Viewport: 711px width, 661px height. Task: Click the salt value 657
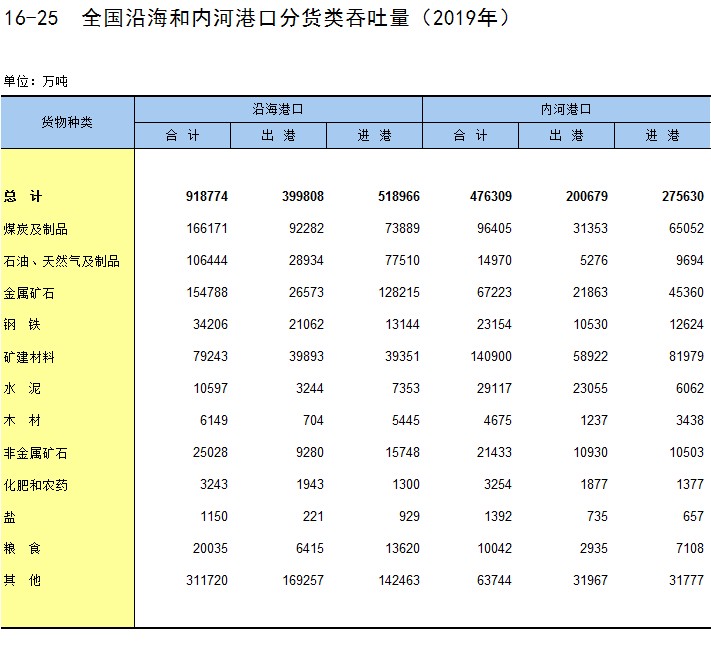(694, 516)
